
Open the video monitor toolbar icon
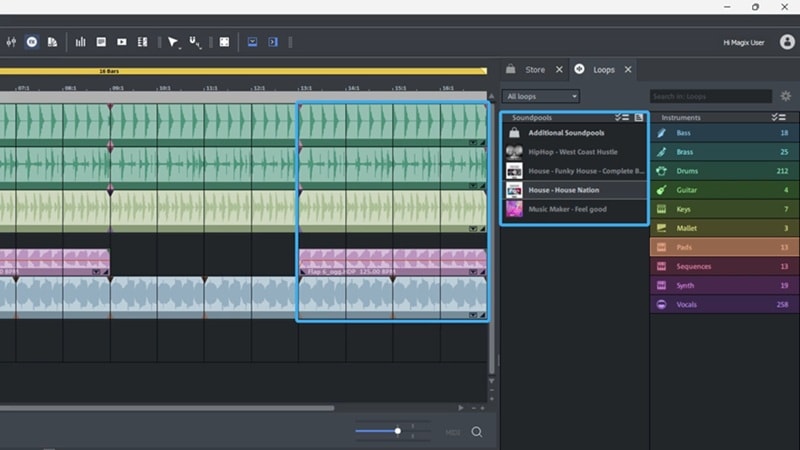(121, 42)
